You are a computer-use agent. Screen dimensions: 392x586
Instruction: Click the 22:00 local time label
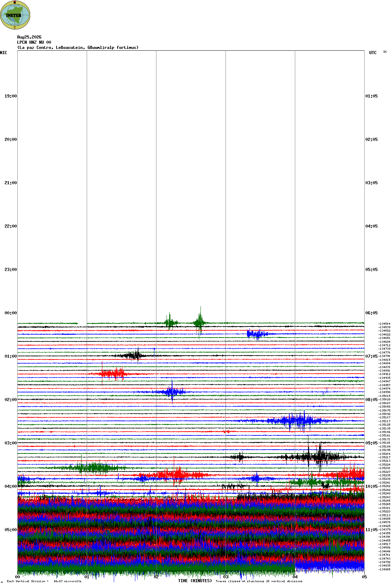(x=10, y=226)
